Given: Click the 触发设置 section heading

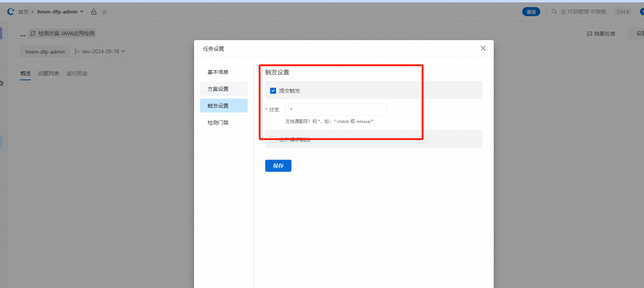Looking at the screenshot, I should (x=277, y=72).
